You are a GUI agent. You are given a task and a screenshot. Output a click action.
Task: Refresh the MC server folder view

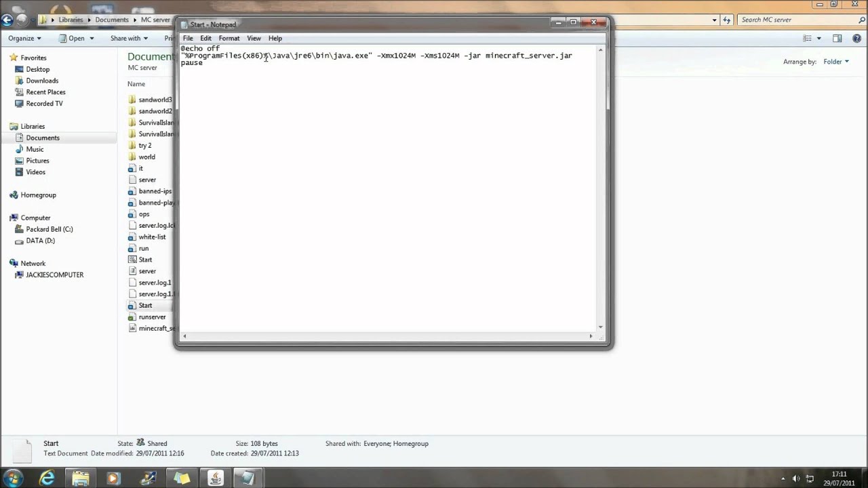click(x=728, y=20)
